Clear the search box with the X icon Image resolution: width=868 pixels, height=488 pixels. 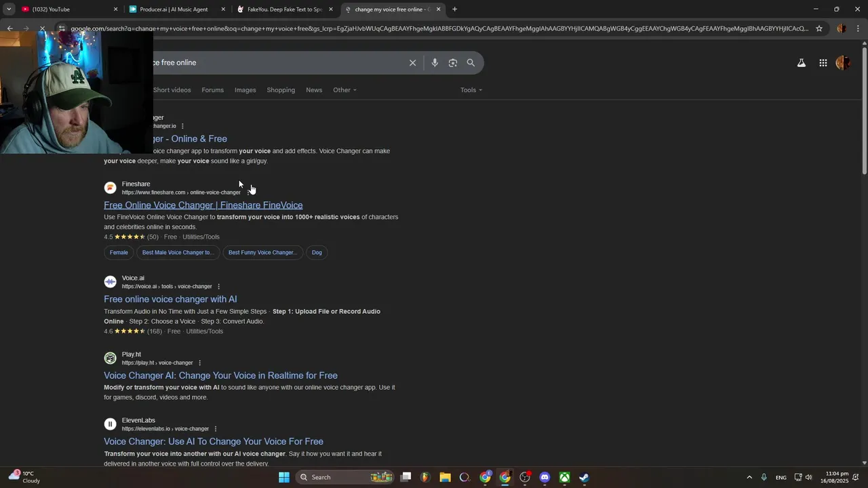coord(412,62)
